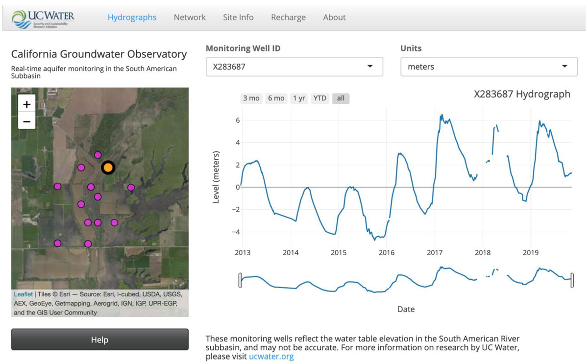Expand the Units selector to change from meters

566,67
